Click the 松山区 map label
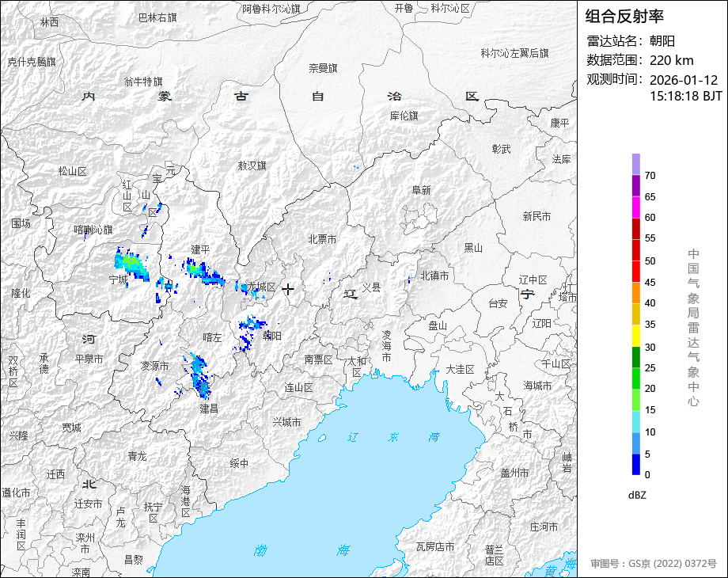The image size is (728, 578). coord(73,172)
